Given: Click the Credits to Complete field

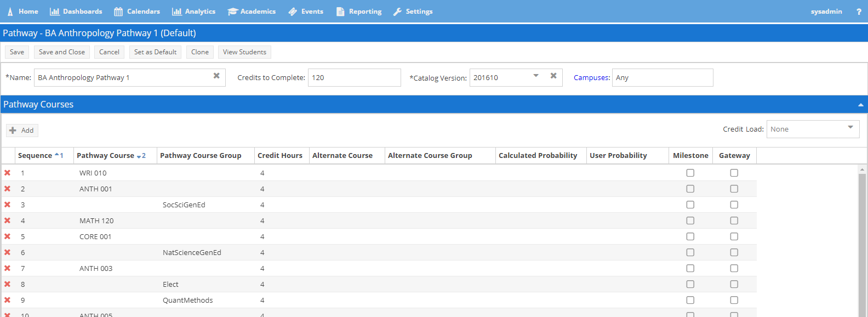Looking at the screenshot, I should point(355,77).
